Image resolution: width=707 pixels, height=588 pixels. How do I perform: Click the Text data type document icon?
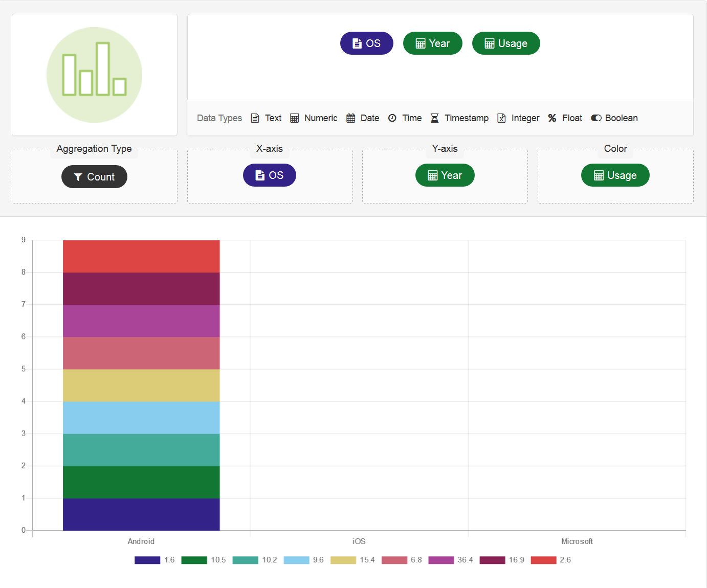[255, 118]
